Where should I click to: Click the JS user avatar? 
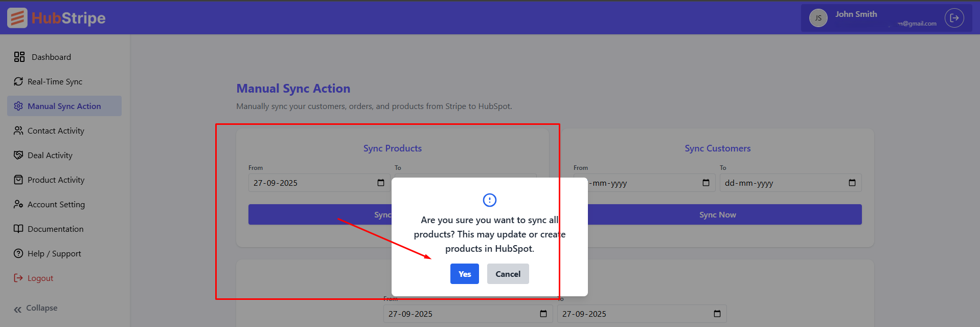pos(818,18)
